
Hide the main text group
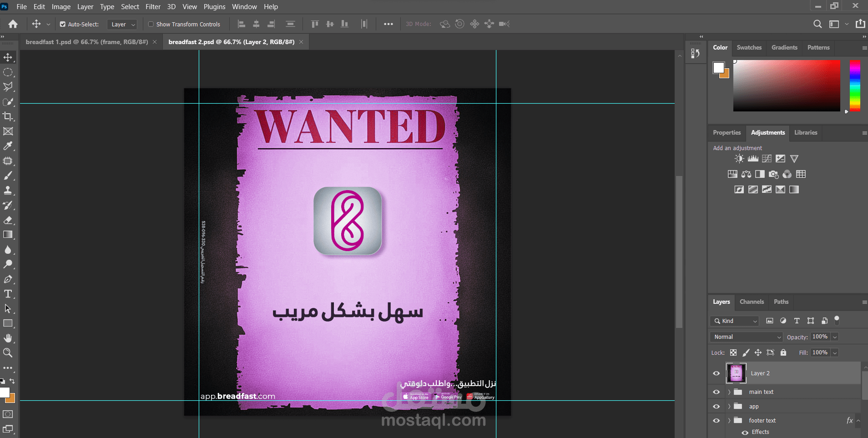pos(717,392)
